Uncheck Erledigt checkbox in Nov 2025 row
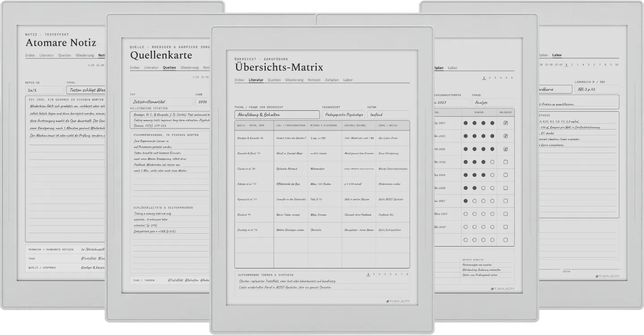The height and width of the screenshot is (335, 644). (x=506, y=136)
